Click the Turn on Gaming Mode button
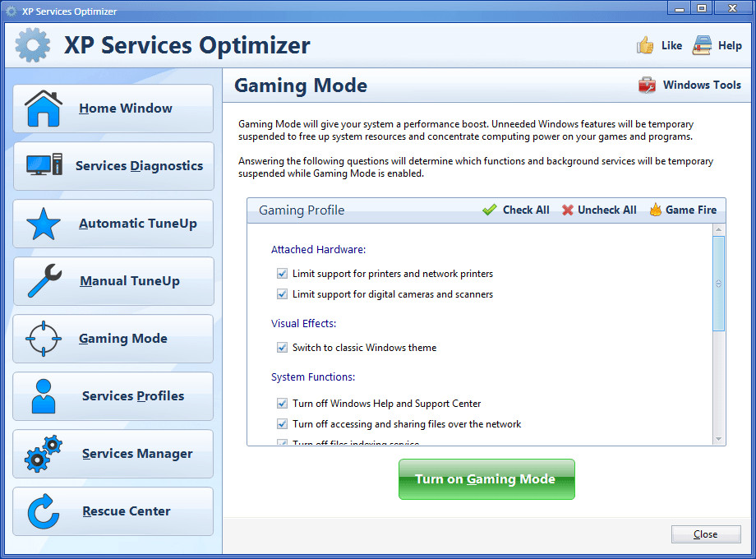Screen dimensions: 756x559 486,479
